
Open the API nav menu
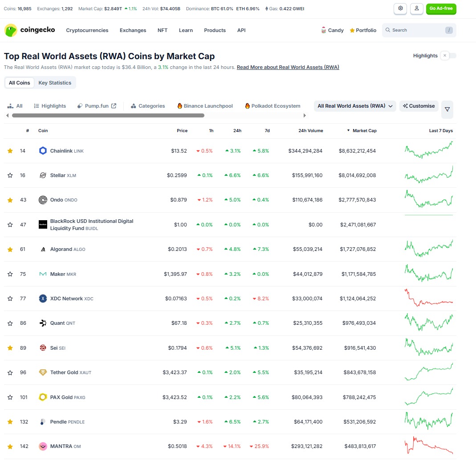click(x=241, y=30)
